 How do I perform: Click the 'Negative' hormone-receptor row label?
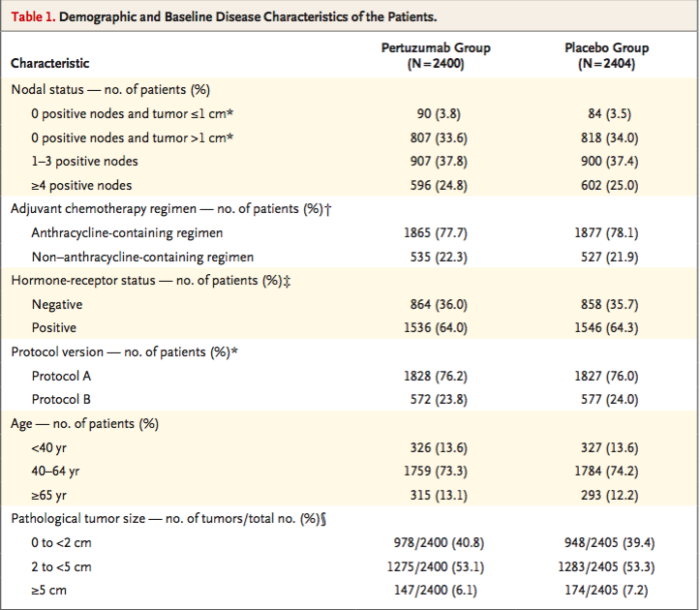tap(57, 305)
